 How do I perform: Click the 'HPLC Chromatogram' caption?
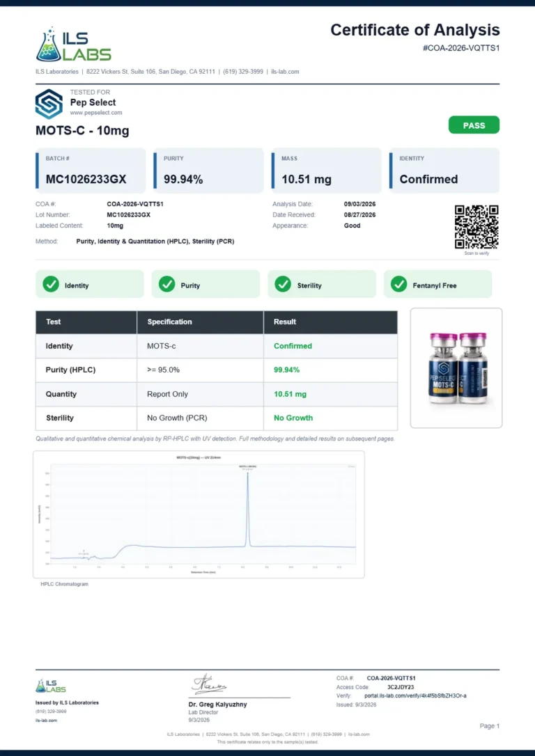point(65,584)
